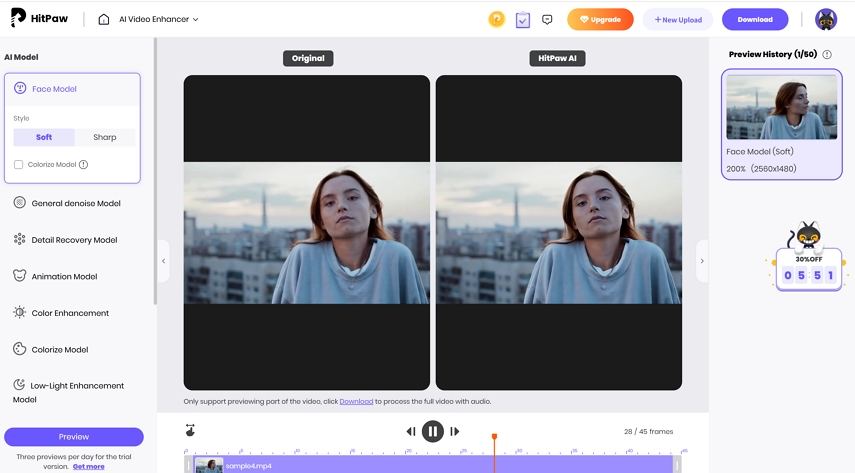Click the General denoise Model icon
The height and width of the screenshot is (473, 855).
pos(20,202)
